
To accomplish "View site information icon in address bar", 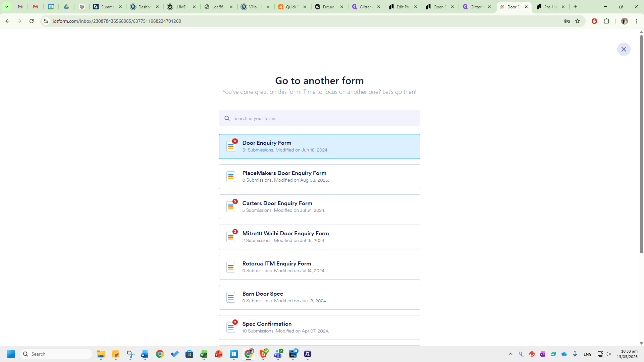I will (x=46, y=21).
